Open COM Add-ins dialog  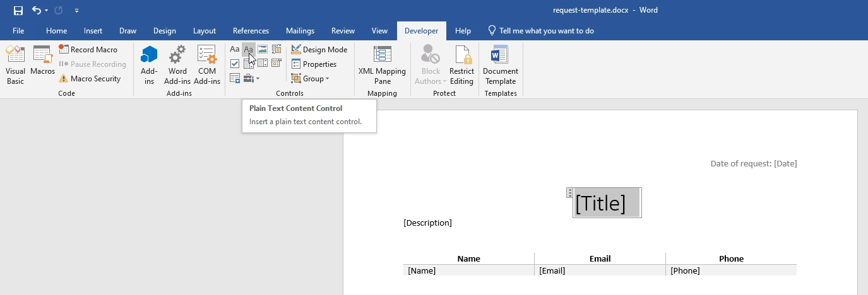click(x=207, y=66)
